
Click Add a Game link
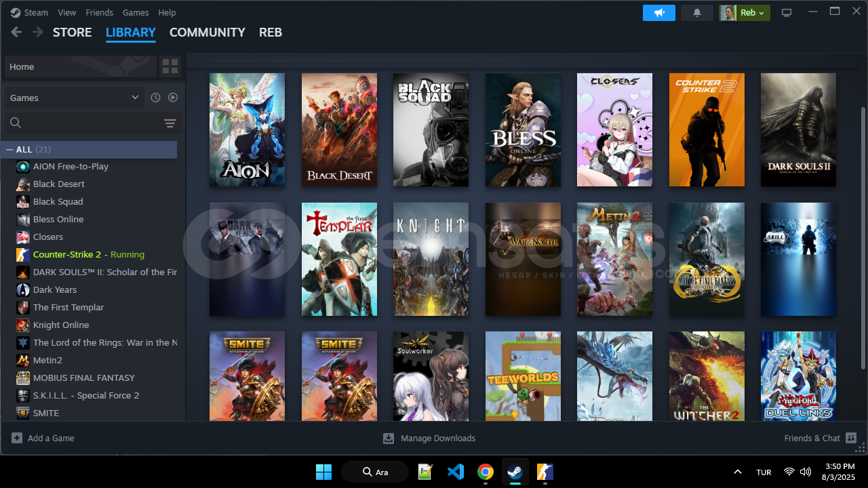(51, 438)
